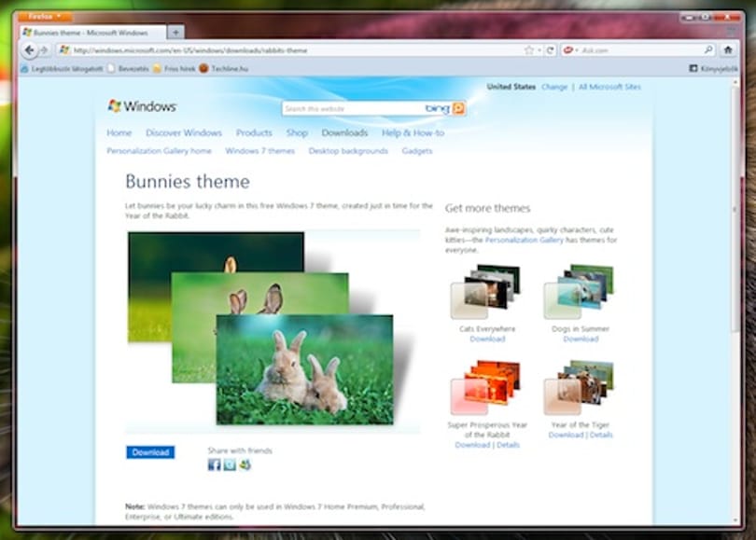Open the Products menu

tap(254, 133)
